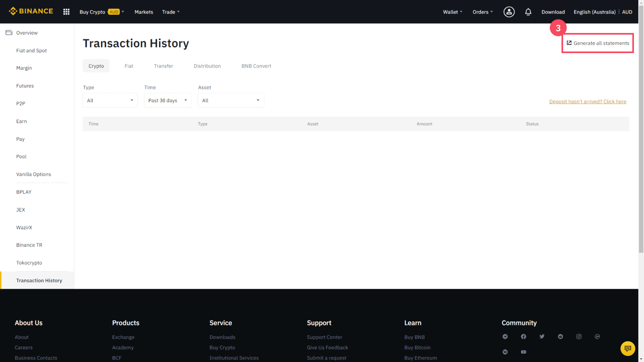This screenshot has height=362, width=644.
Task: Open the YouTube community icon
Action: [524, 352]
